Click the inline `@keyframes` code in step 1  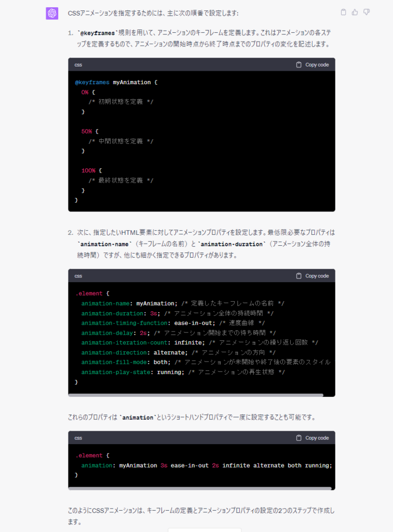(97, 33)
